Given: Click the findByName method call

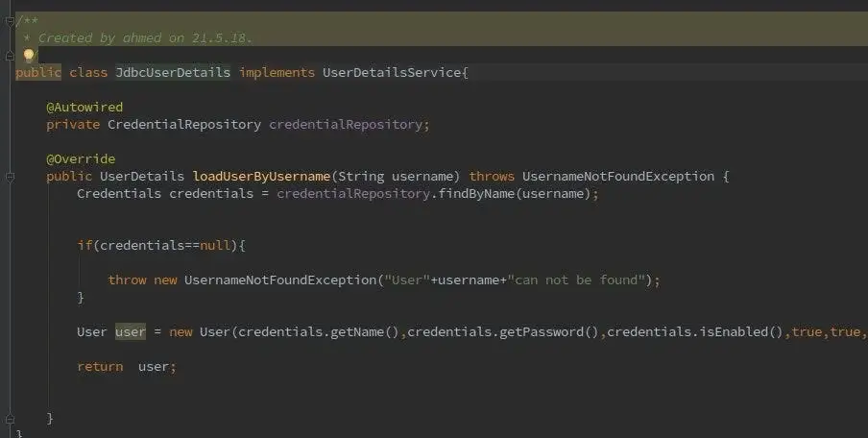Looking at the screenshot, I should (x=476, y=194).
